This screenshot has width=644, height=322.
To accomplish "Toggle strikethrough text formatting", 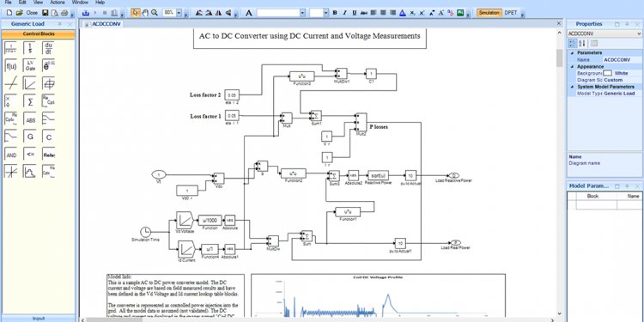I will [363, 13].
